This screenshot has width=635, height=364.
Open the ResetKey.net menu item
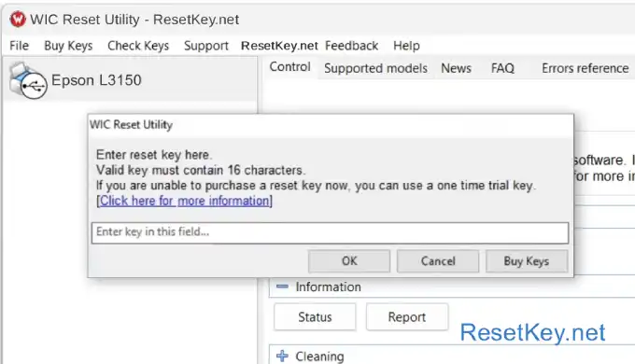click(x=279, y=46)
